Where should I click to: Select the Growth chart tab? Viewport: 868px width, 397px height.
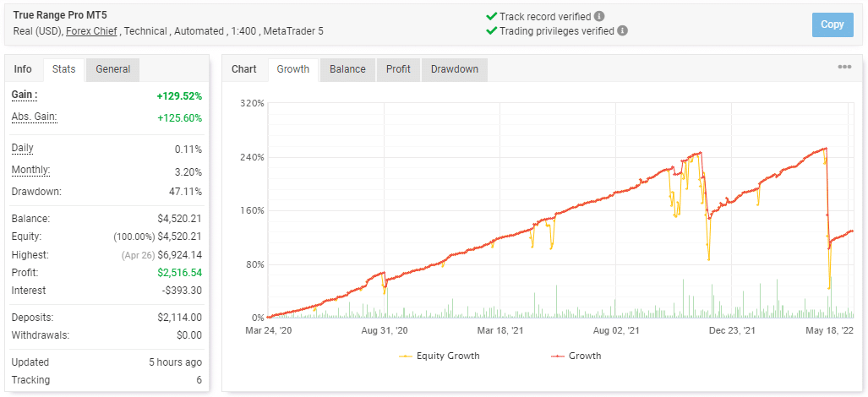coord(293,69)
